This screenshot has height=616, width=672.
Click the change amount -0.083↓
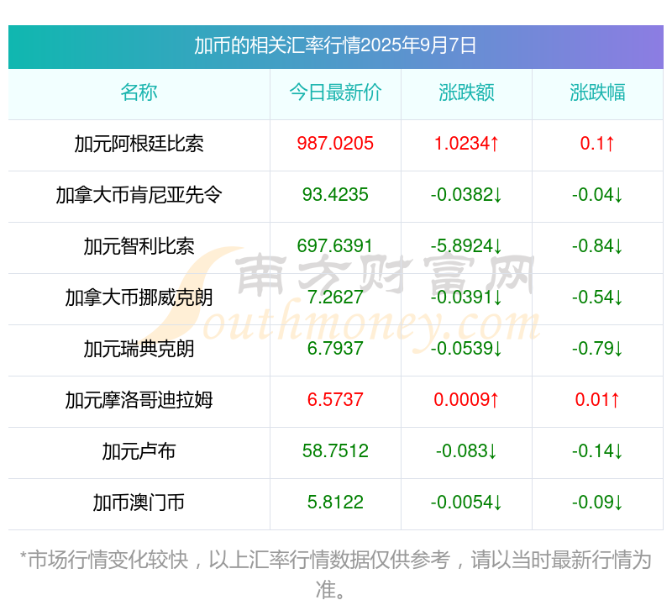pyautogui.click(x=466, y=451)
